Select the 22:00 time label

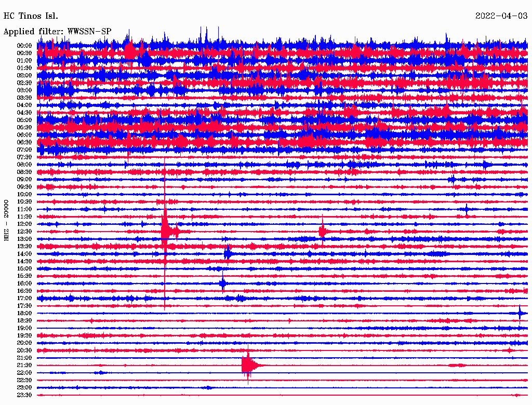click(24, 373)
